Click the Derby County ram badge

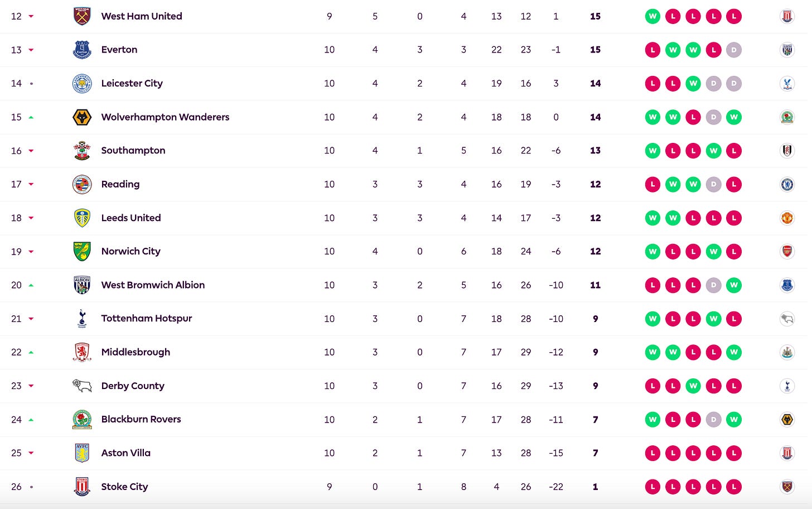point(82,386)
